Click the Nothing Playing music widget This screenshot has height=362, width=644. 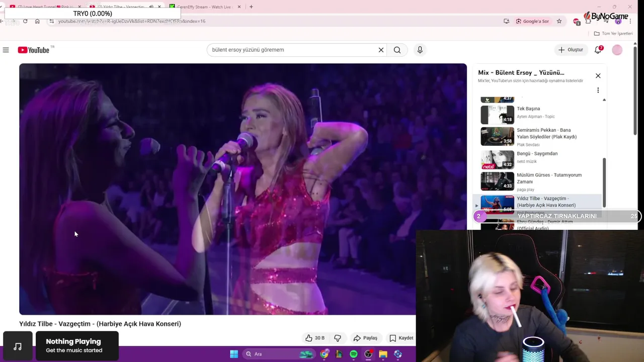point(77,346)
